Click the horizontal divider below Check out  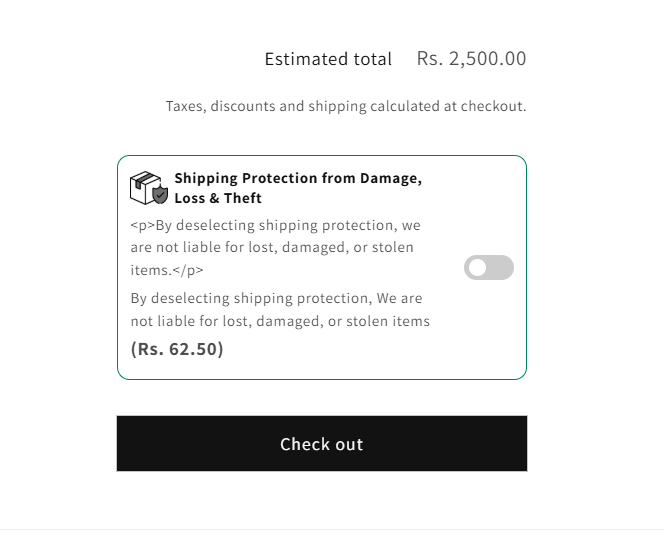point(332,529)
